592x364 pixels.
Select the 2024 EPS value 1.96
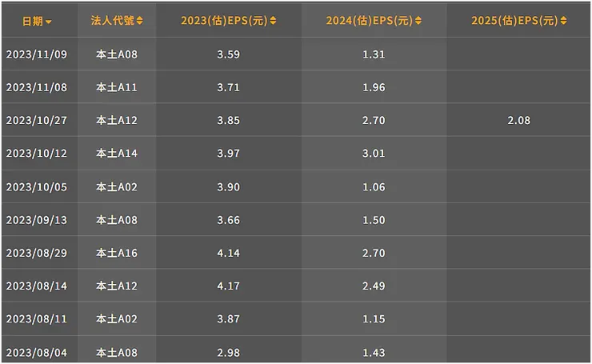point(374,87)
